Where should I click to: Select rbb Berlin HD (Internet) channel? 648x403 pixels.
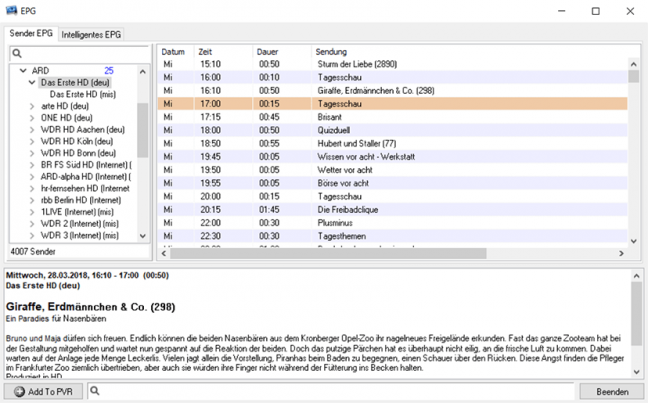(81, 200)
